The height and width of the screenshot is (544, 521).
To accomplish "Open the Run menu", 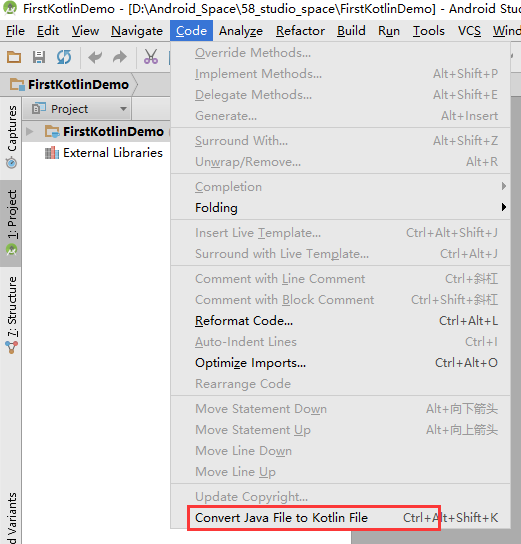I will point(389,31).
